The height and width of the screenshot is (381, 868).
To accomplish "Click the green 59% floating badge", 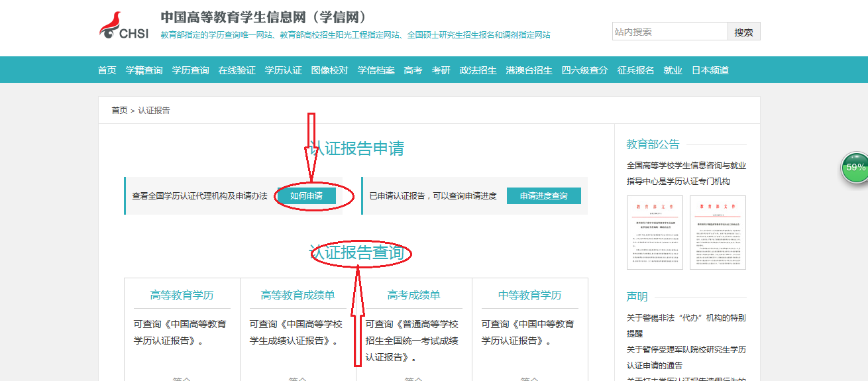I will (x=855, y=168).
